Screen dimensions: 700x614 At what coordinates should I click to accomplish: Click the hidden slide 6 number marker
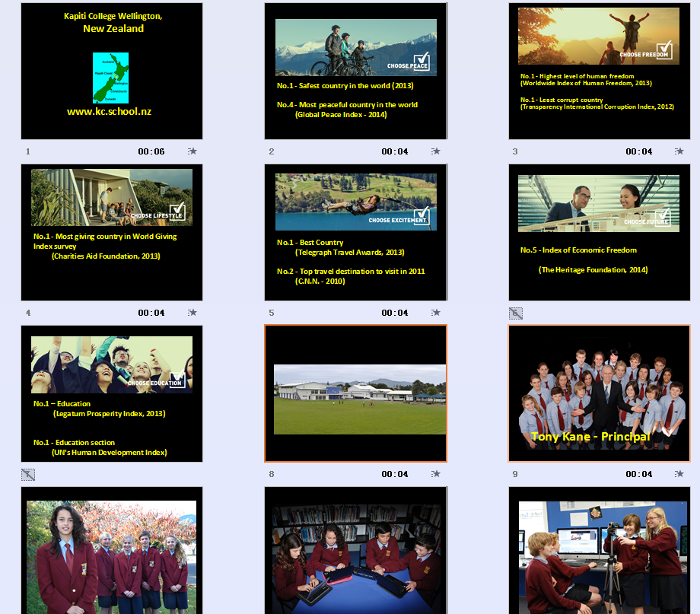(x=515, y=313)
